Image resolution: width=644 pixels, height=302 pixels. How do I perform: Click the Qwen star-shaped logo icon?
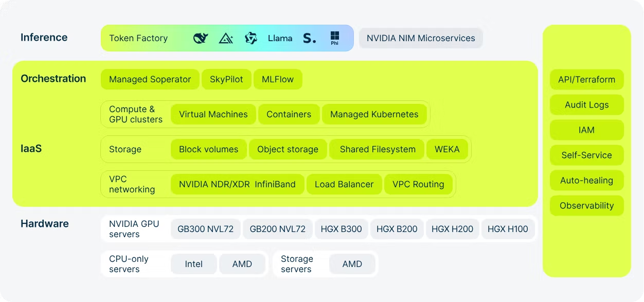pos(251,38)
